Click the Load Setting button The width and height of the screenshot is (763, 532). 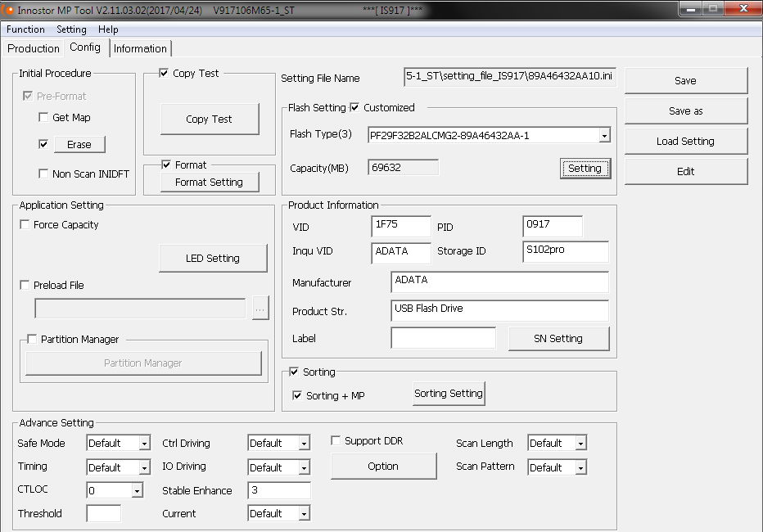[x=685, y=142]
